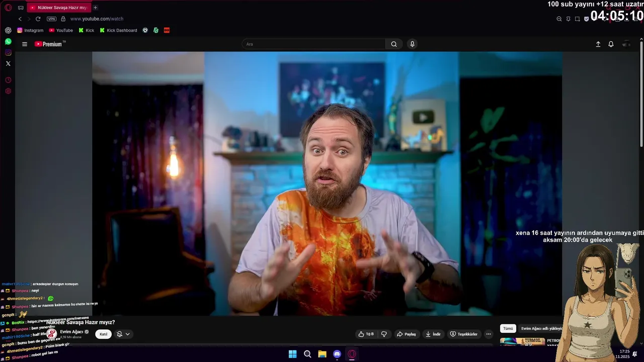Open the YouTube bookmark
Screen dimensions: 644x362
pyautogui.click(x=61, y=30)
